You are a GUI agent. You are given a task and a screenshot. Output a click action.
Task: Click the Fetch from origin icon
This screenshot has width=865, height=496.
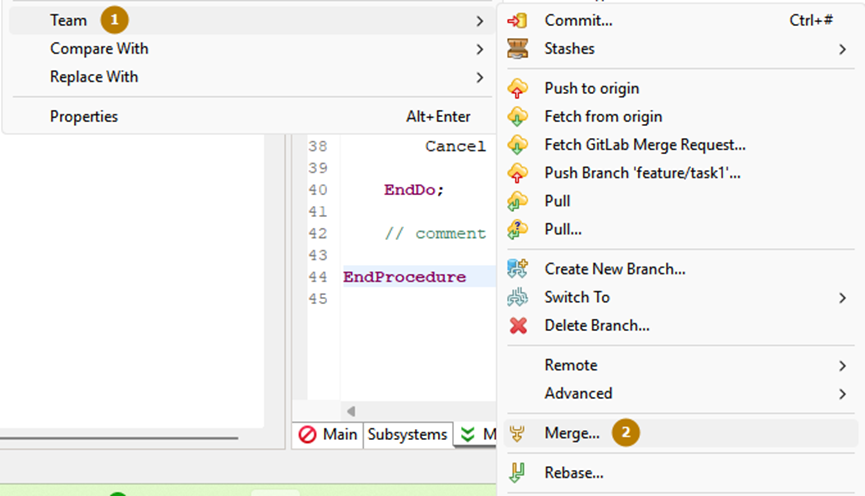click(517, 116)
